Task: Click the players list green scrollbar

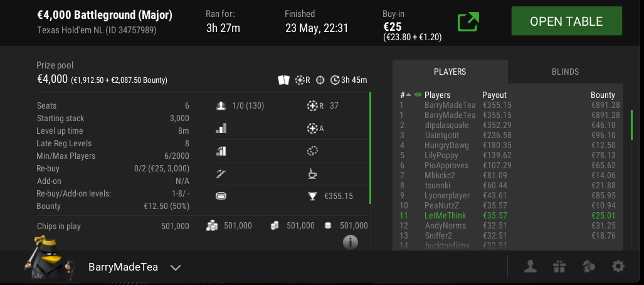Action: point(633,125)
